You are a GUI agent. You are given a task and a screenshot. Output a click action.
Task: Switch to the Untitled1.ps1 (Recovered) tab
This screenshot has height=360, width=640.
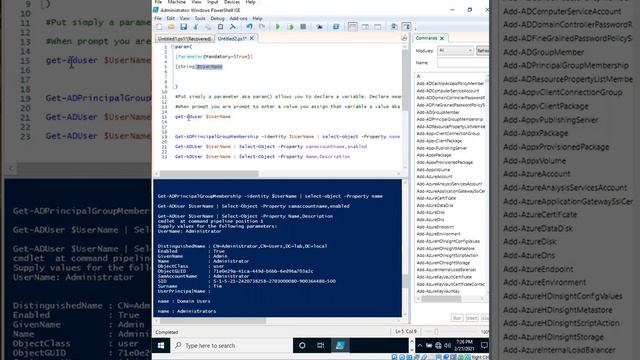pyautogui.click(x=184, y=39)
